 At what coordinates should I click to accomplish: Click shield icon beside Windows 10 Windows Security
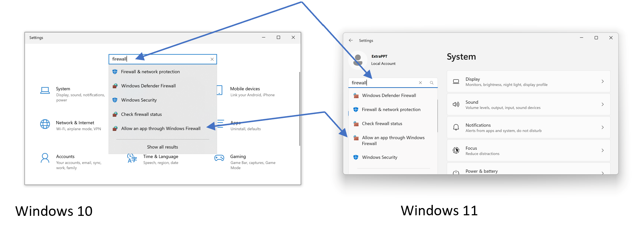pos(115,100)
